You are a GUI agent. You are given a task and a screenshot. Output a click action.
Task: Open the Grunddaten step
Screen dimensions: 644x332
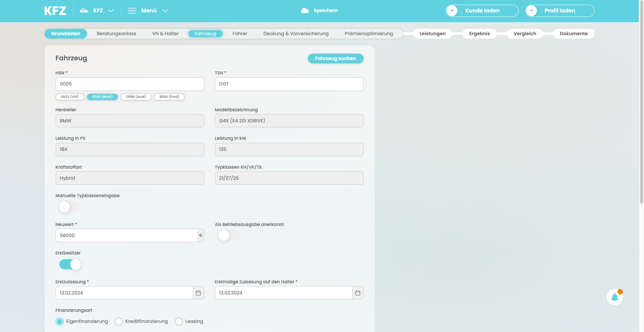point(66,34)
